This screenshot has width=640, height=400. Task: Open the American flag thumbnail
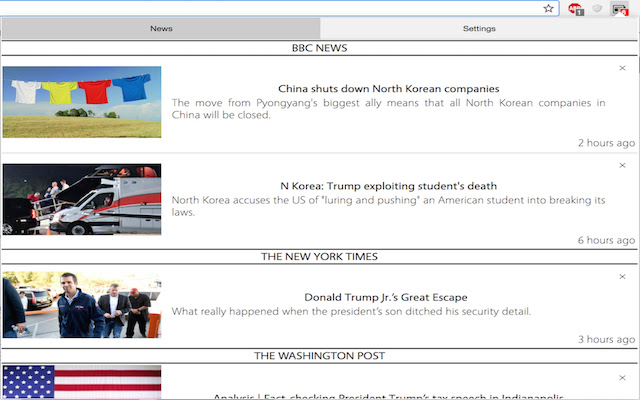(82, 382)
